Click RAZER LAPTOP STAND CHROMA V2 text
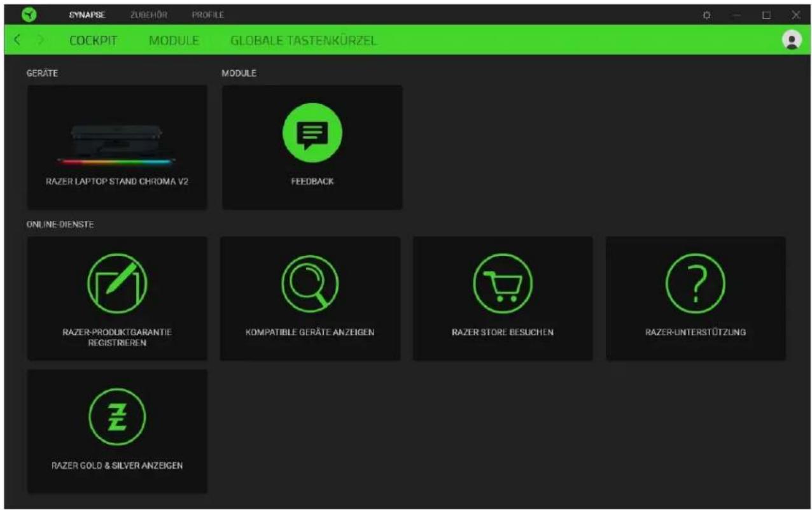 pos(117,181)
